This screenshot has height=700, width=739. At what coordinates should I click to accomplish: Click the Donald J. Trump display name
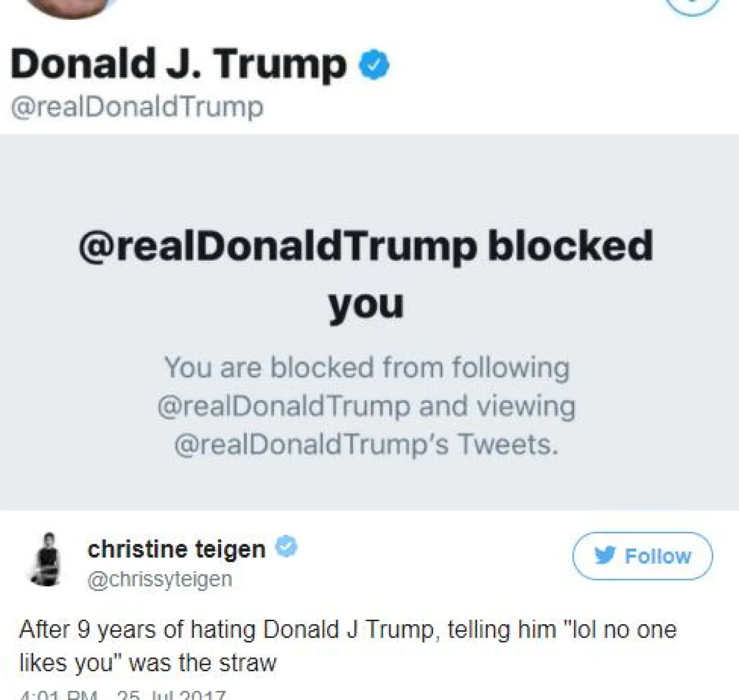click(x=179, y=65)
